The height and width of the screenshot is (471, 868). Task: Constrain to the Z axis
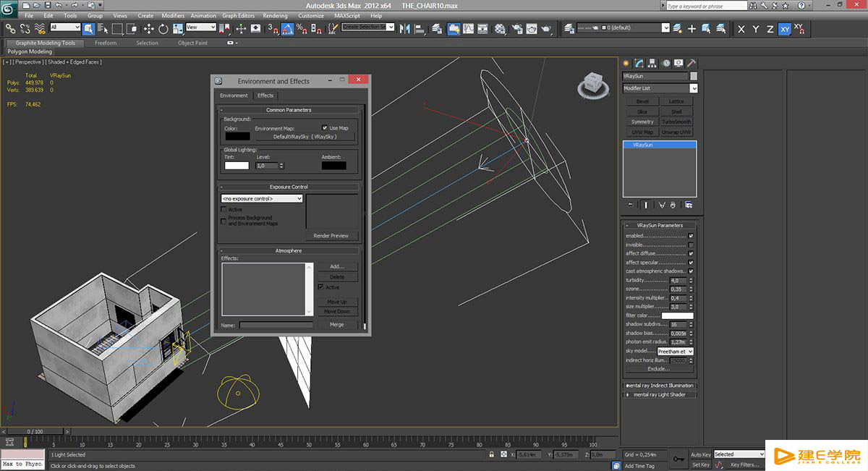pyautogui.click(x=770, y=29)
